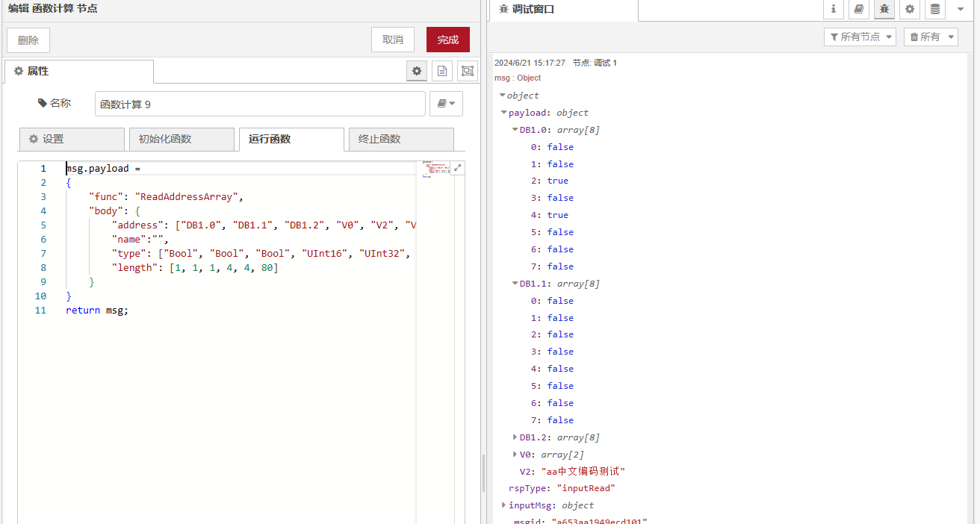Open the node appearance settings icon
980x524 pixels.
coord(468,71)
